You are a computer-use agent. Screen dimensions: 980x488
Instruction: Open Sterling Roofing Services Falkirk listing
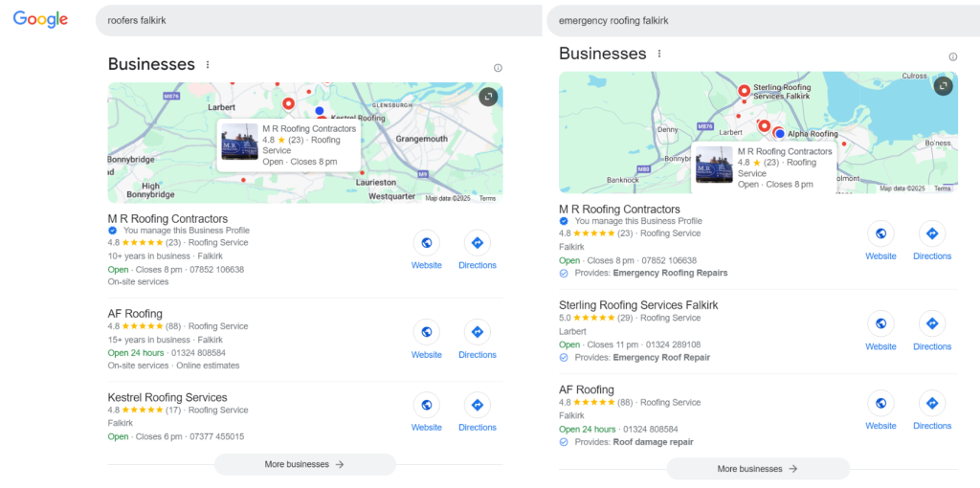[638, 305]
